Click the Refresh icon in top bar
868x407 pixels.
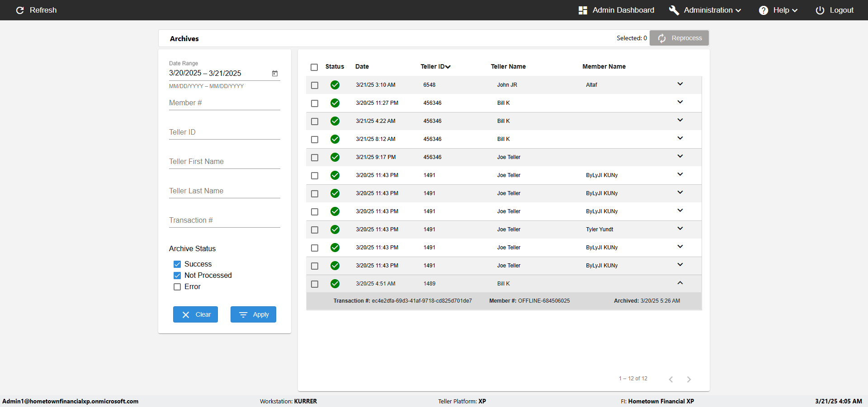tap(20, 10)
